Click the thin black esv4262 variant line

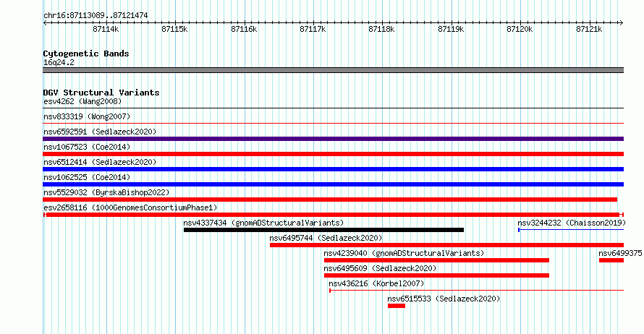[x=333, y=108]
